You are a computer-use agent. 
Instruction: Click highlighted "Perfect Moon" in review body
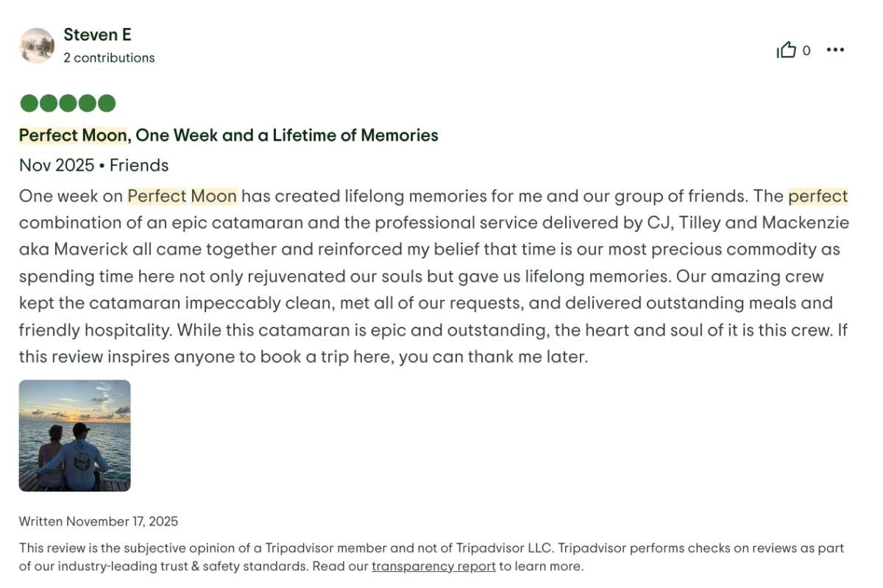coord(182,196)
